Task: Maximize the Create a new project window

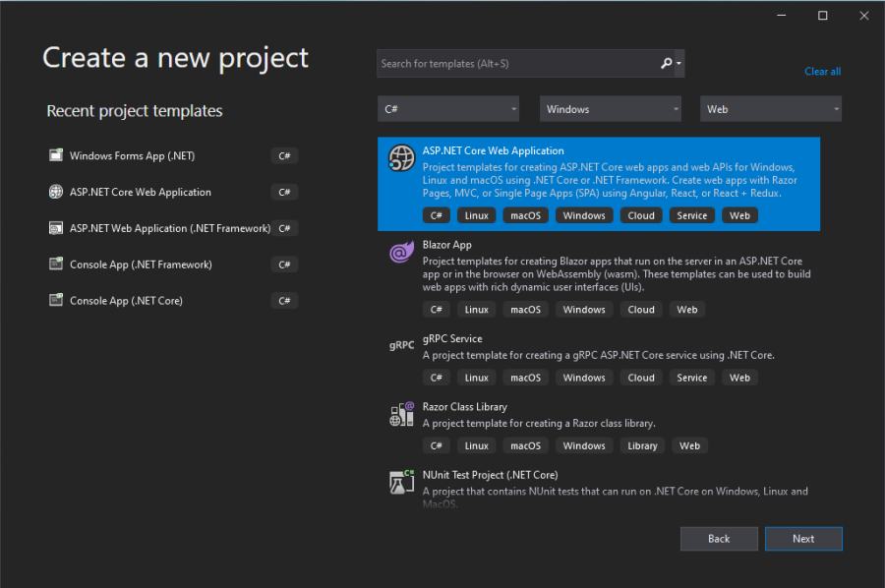Action: [823, 15]
